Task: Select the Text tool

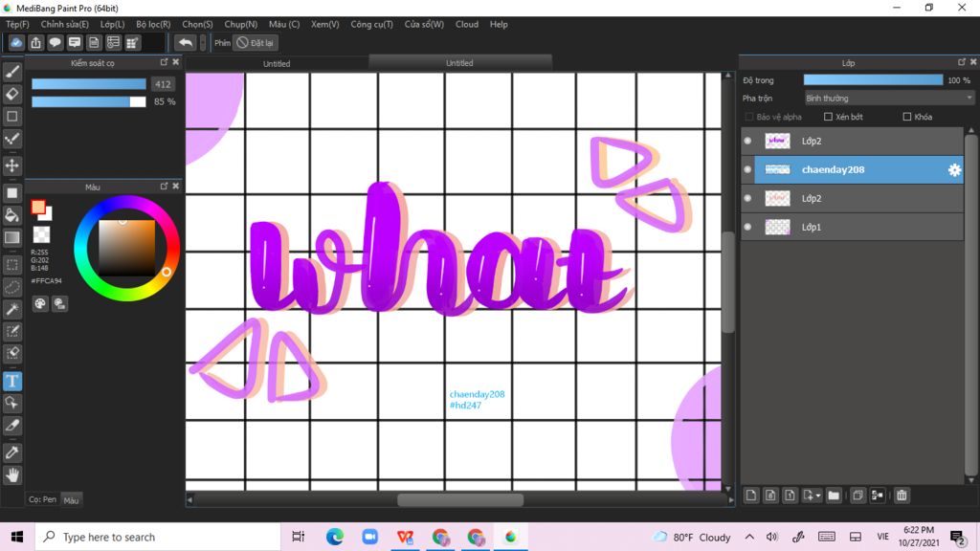Action: tap(11, 381)
